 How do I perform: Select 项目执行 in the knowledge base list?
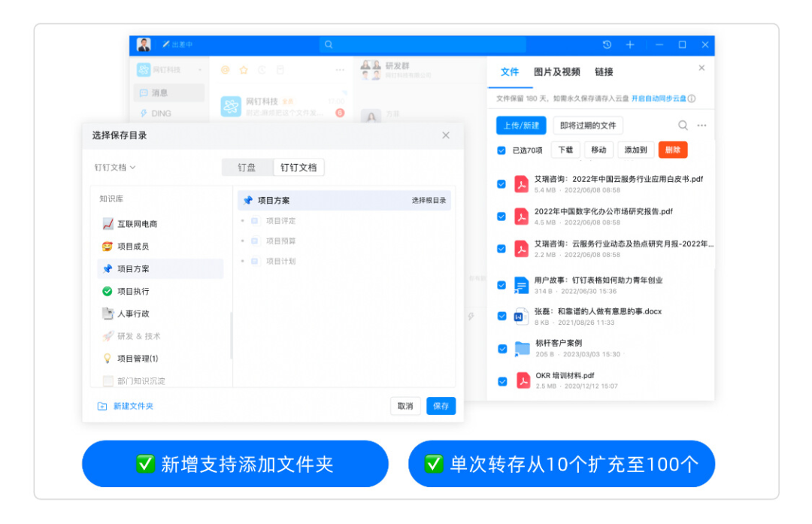(133, 291)
